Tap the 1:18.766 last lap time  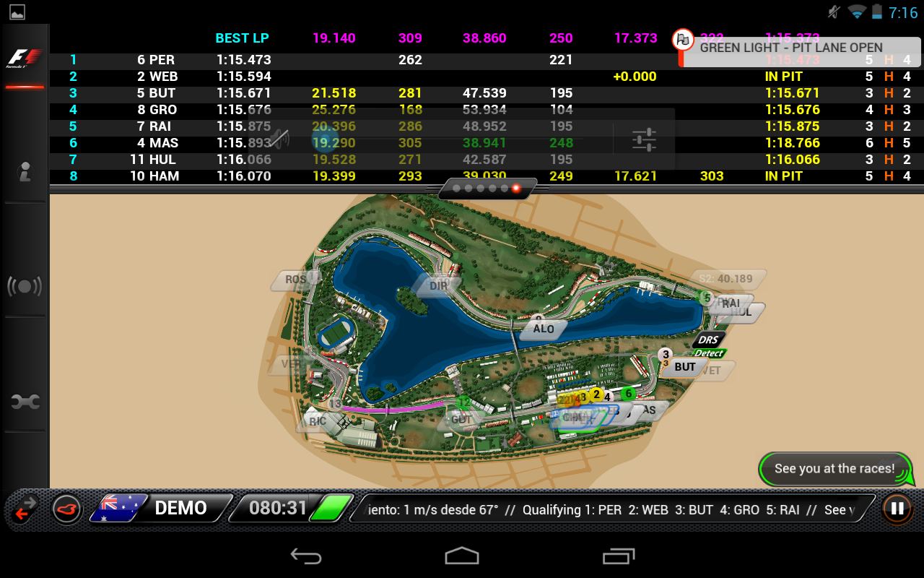[793, 143]
